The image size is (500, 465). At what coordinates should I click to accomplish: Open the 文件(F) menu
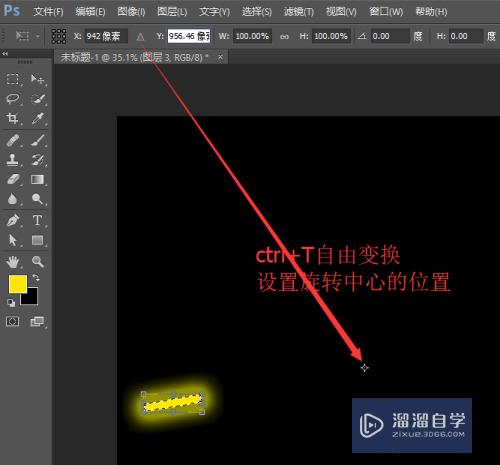click(x=48, y=12)
